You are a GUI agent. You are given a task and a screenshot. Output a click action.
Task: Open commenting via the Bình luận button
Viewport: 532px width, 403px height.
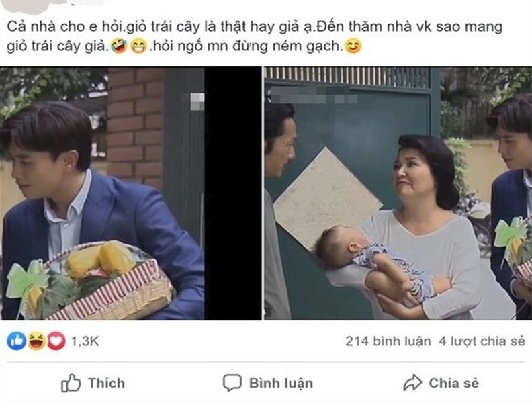coord(268,383)
